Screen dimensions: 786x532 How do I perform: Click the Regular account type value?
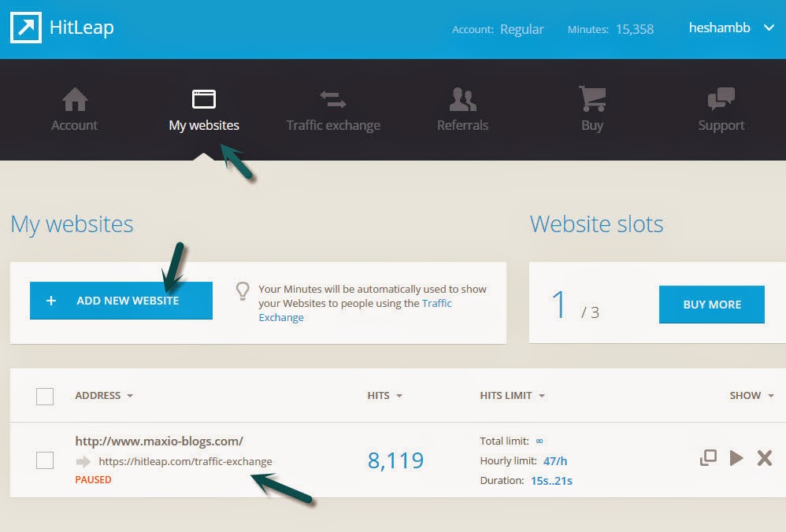click(x=522, y=30)
